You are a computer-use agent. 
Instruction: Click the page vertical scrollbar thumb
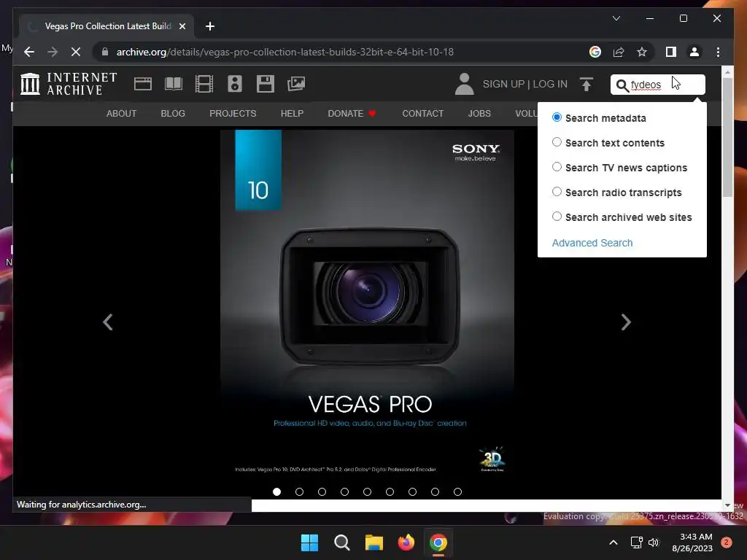tap(727, 137)
